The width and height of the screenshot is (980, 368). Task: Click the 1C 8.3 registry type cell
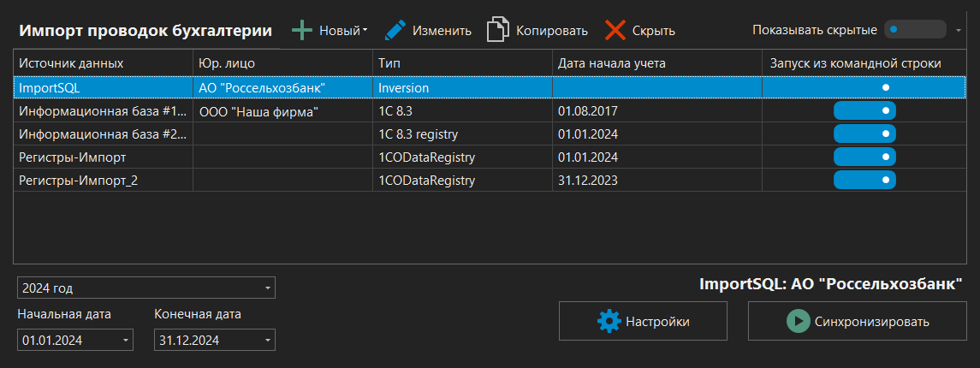point(462,134)
